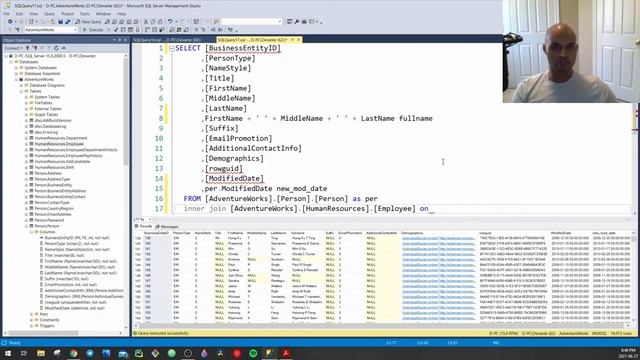Screen dimensions: 640x360
Task: Select the ModifiedDate column in the tree
Action: [74, 308]
